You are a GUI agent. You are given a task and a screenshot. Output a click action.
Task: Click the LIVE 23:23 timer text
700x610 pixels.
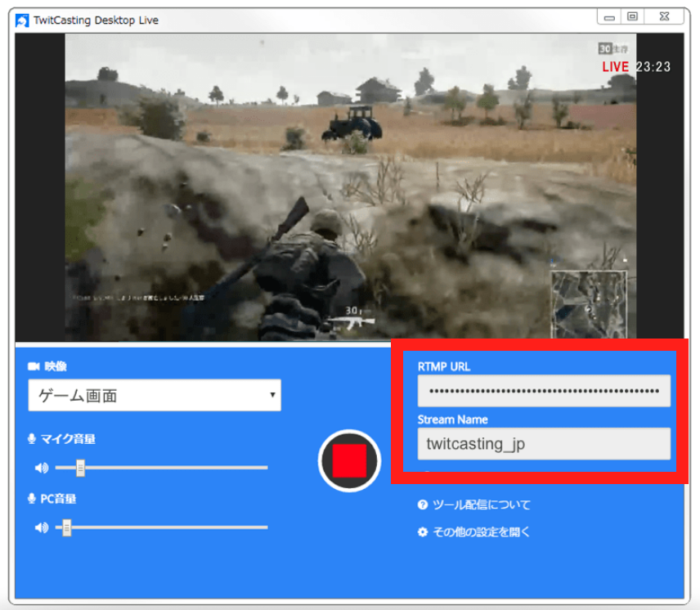coord(636,67)
